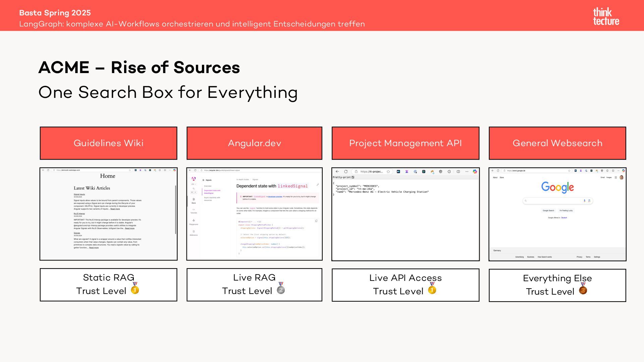644x362 pixels.
Task: Click the edit pencil beside linkedSignal heading
Action: click(x=317, y=185)
